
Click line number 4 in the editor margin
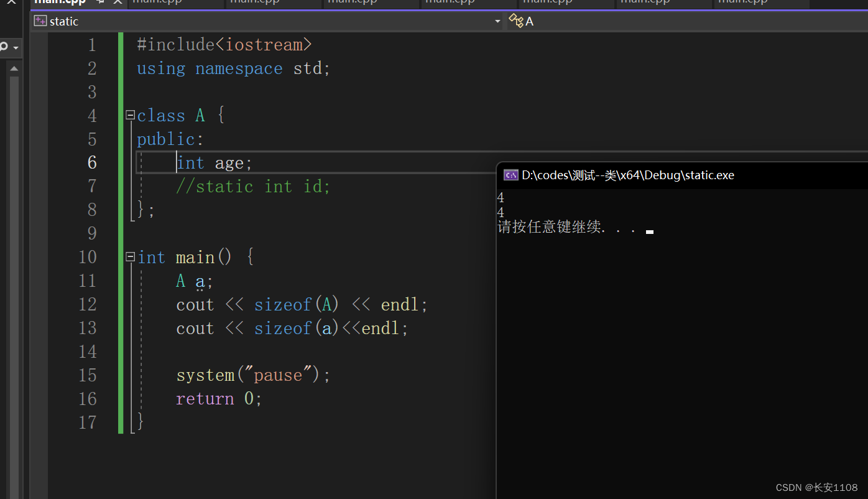(92, 115)
